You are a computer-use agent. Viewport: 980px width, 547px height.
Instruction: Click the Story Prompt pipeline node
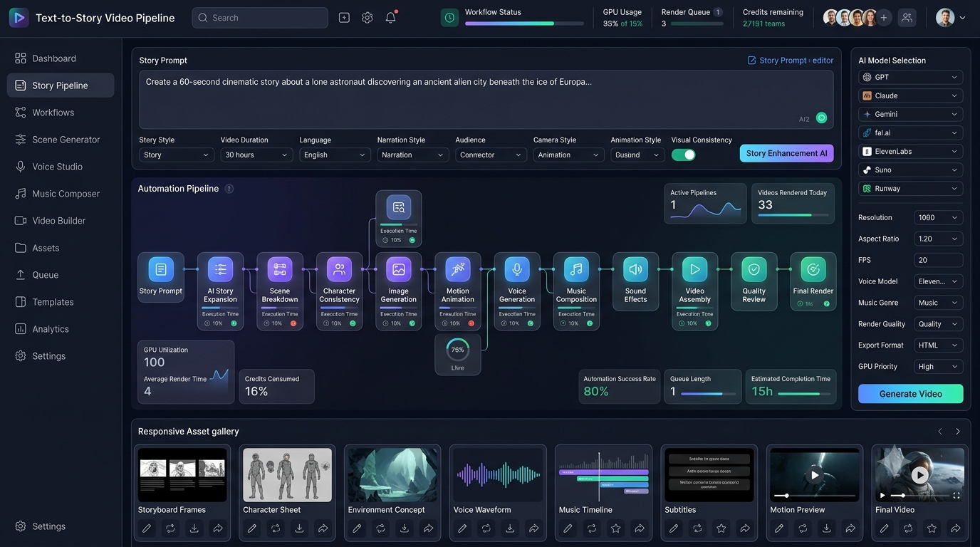(161, 277)
